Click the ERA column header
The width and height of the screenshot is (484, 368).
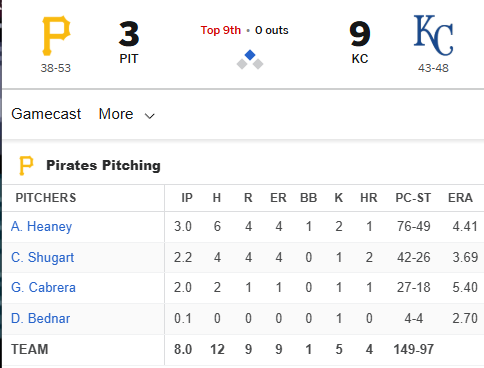click(460, 198)
